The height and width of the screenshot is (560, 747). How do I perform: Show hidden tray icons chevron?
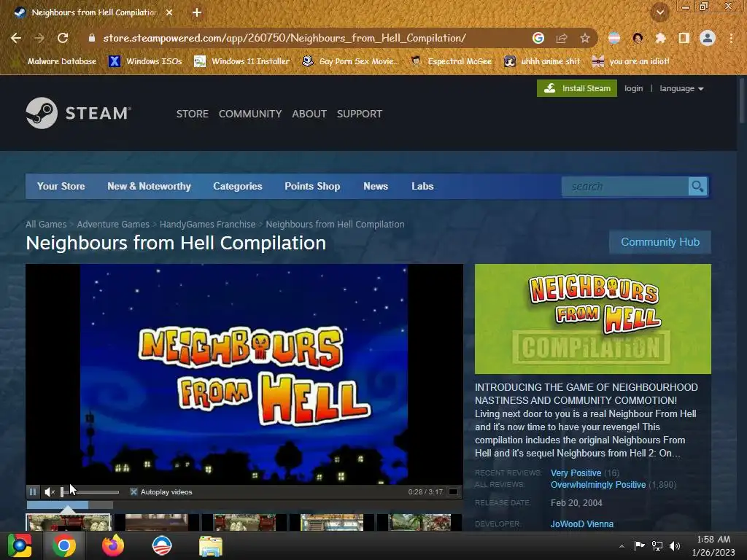[x=622, y=546]
